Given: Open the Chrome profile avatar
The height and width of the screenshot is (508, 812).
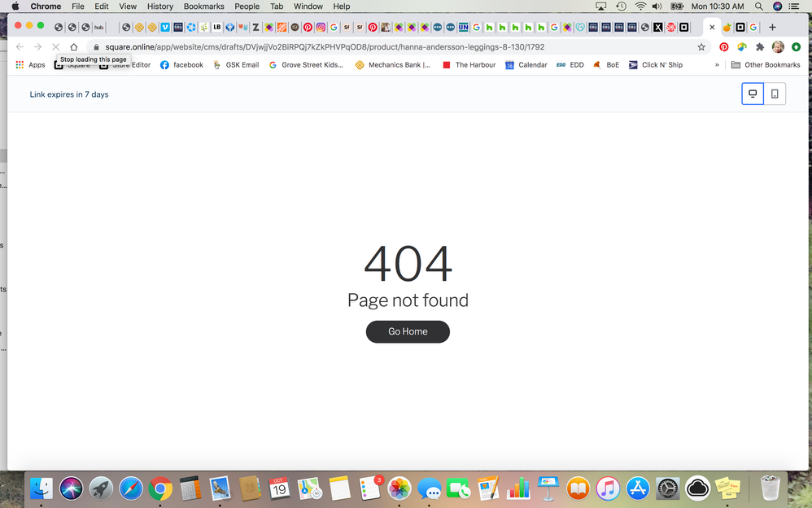Looking at the screenshot, I should click(x=778, y=47).
